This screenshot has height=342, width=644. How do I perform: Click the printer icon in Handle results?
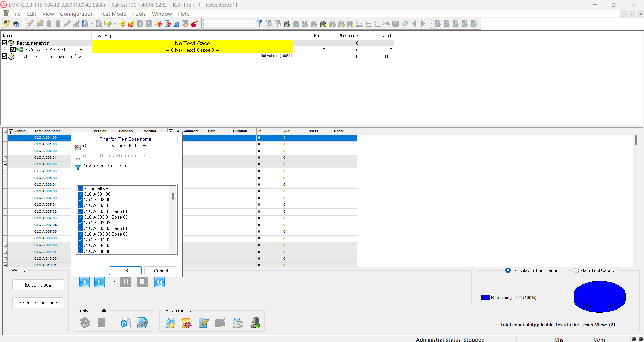(x=238, y=323)
